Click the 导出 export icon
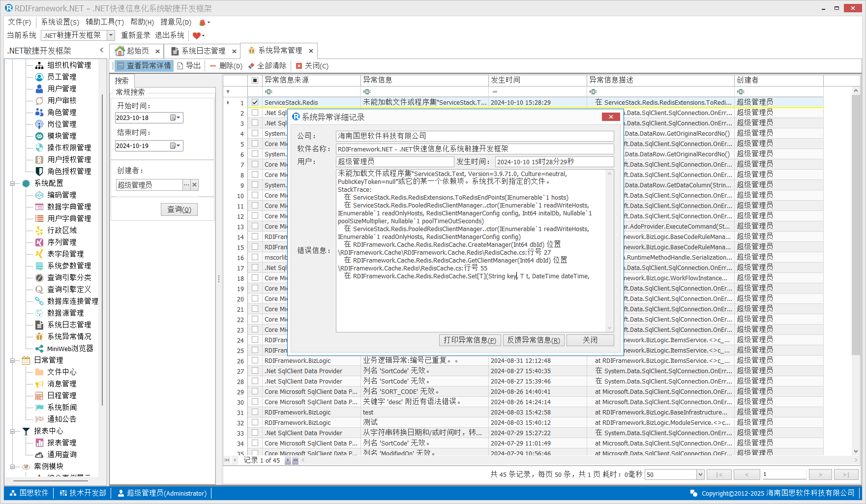866x504 pixels. (x=180, y=66)
